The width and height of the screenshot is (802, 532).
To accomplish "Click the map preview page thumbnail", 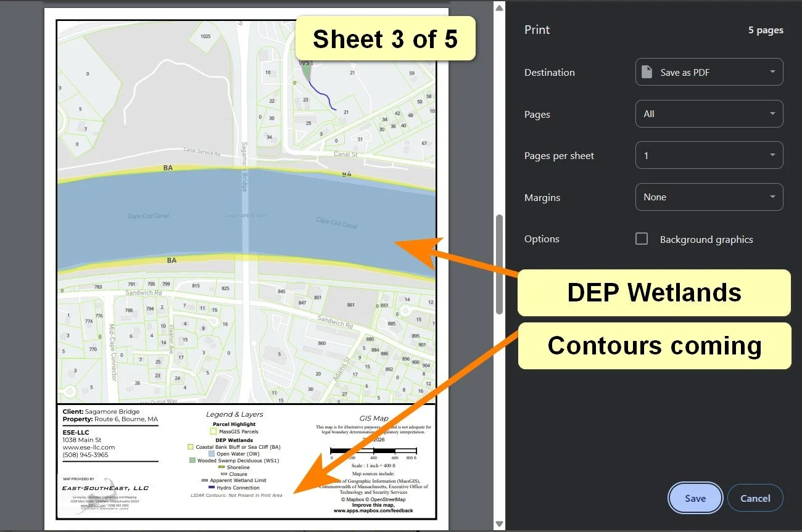I will pyautogui.click(x=246, y=269).
